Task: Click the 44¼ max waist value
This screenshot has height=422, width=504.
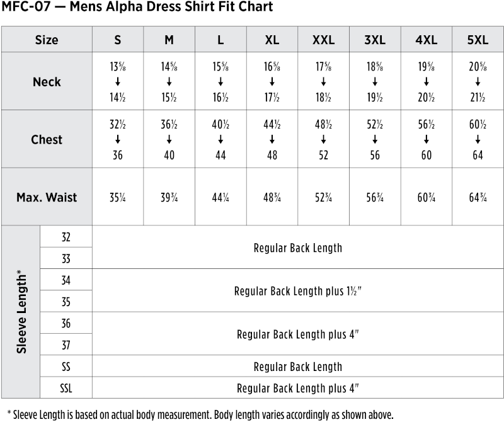Action: tap(220, 197)
